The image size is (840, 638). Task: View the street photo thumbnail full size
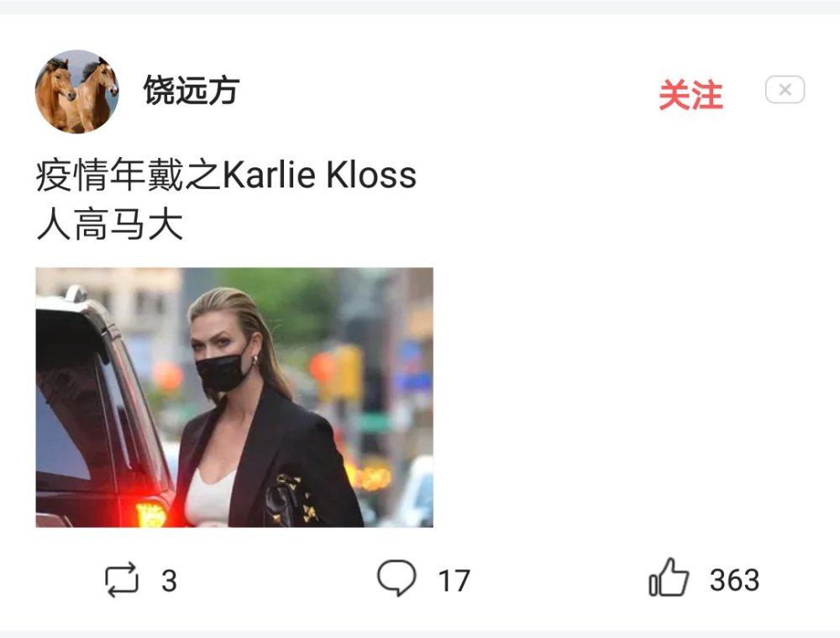point(234,398)
